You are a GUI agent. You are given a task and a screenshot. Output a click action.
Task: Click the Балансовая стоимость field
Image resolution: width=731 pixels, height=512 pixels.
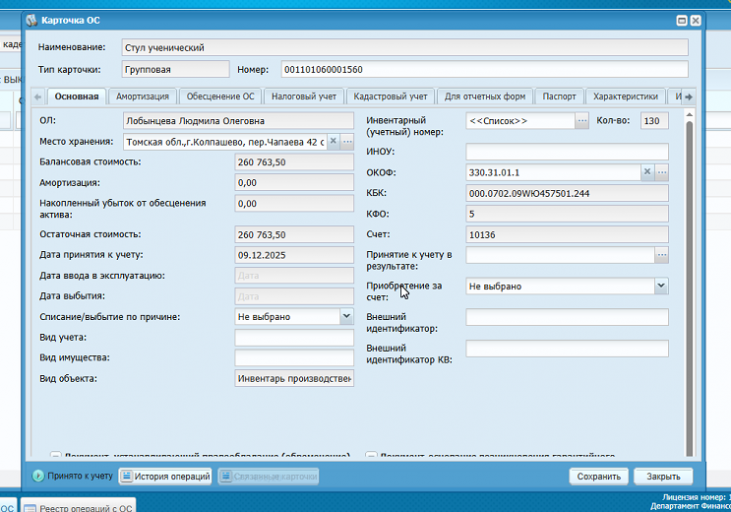point(294,162)
